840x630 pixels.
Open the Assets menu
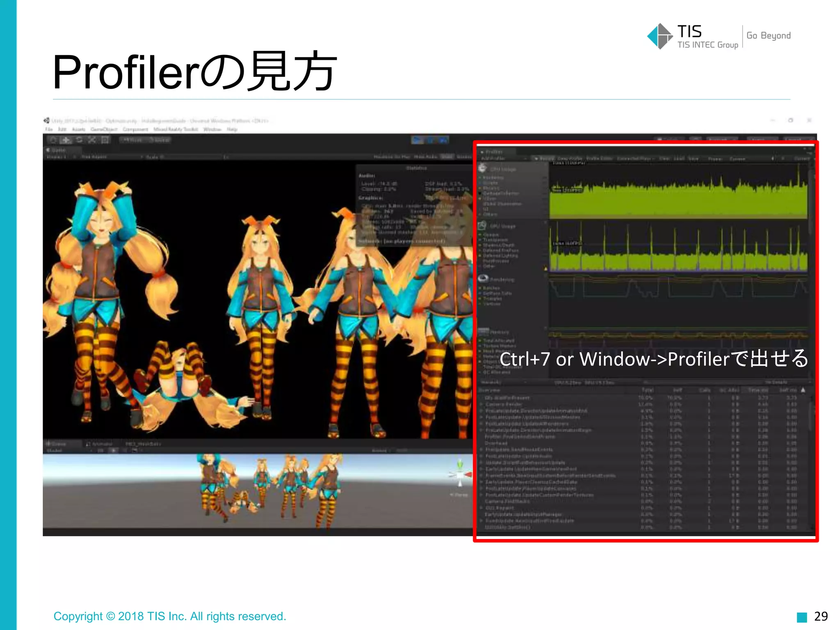coord(78,129)
